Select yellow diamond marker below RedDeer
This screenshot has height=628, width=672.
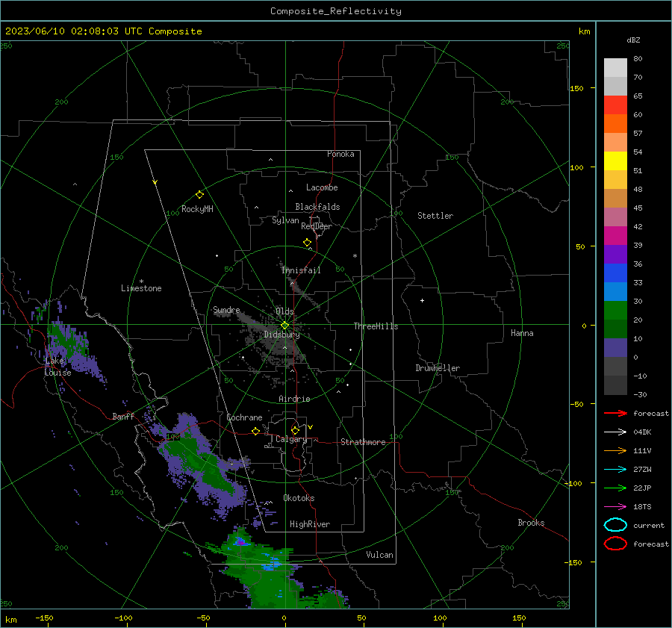[308, 243]
